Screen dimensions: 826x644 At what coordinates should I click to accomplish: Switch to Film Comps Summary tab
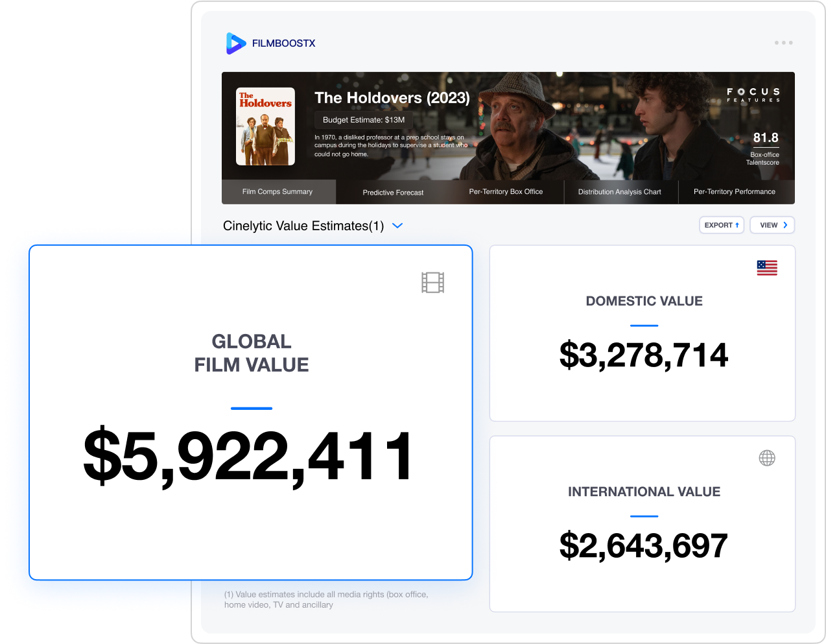(277, 192)
